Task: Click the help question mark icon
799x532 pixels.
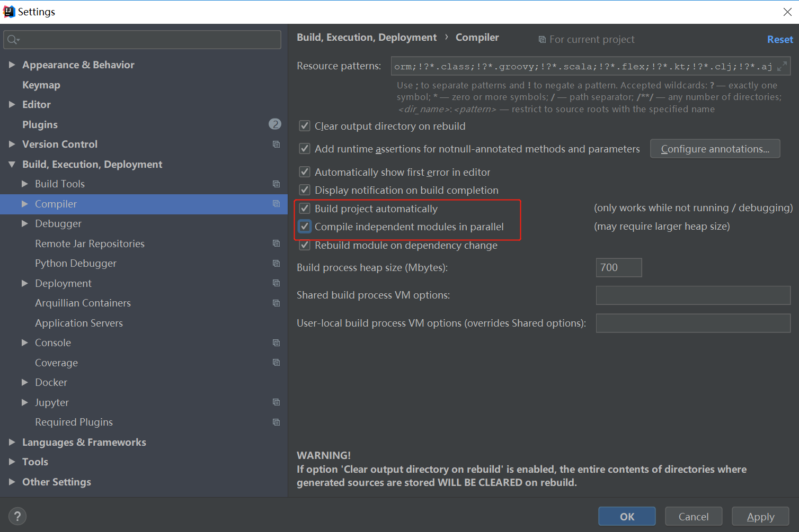Action: tap(17, 516)
